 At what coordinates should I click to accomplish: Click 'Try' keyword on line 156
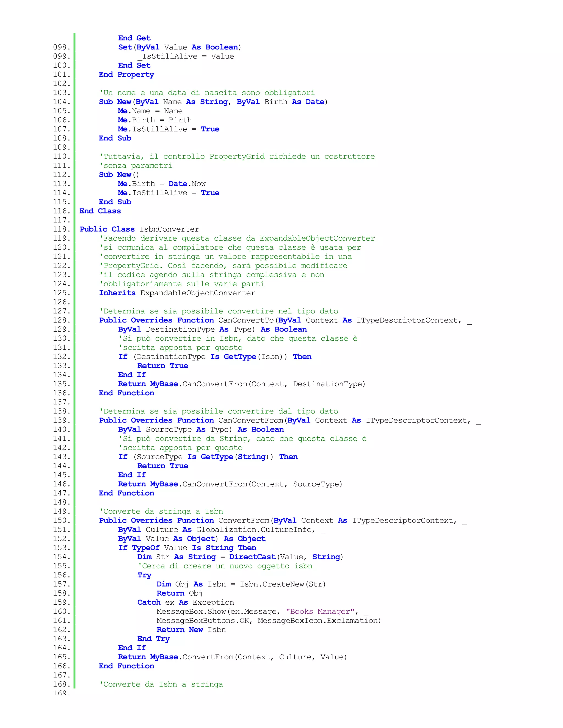(x=144, y=575)
